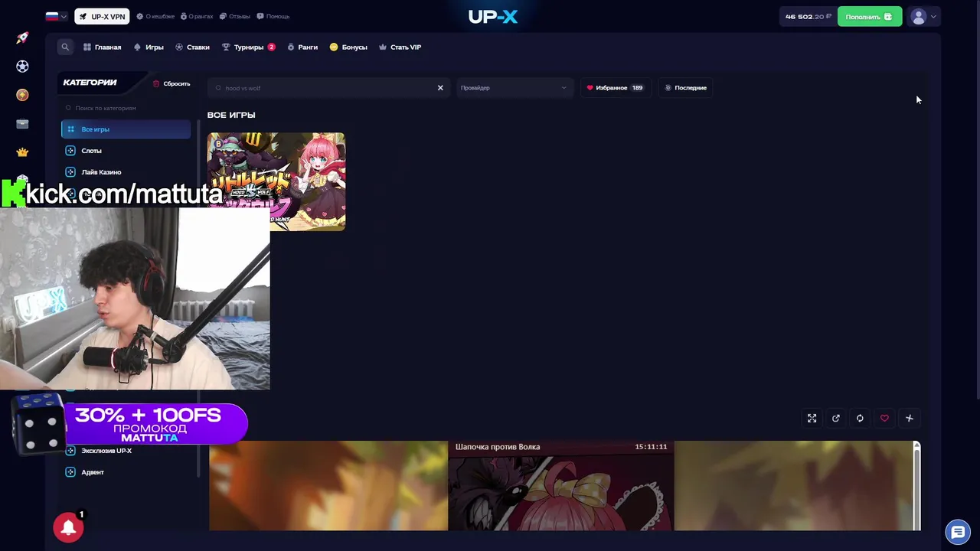Click the green Пополнить deposit button
Image resolution: width=980 pixels, height=551 pixels.
pos(869,17)
